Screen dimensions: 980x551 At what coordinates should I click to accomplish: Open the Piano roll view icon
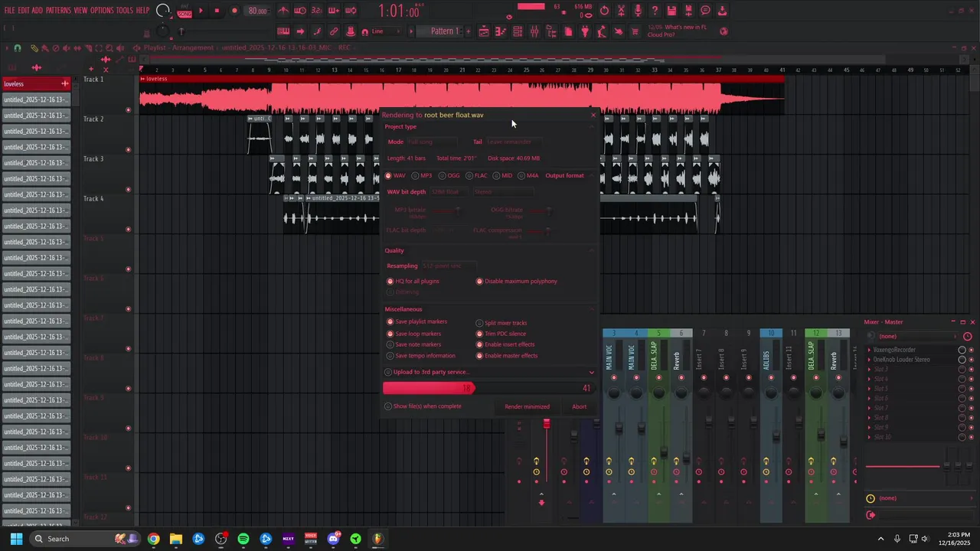click(x=500, y=31)
